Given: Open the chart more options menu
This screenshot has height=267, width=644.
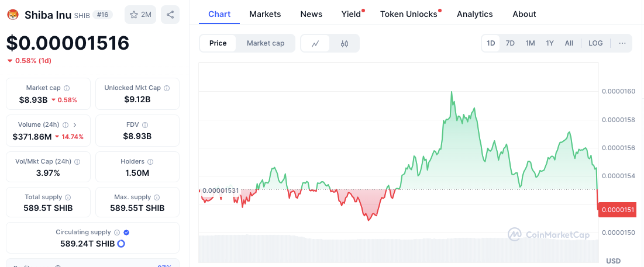Looking at the screenshot, I should point(622,43).
